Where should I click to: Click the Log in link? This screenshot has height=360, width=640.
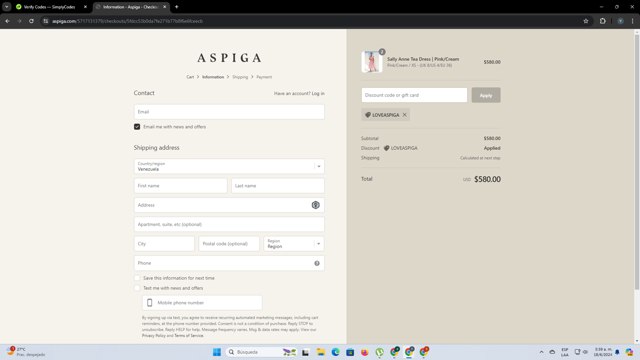pyautogui.click(x=318, y=93)
